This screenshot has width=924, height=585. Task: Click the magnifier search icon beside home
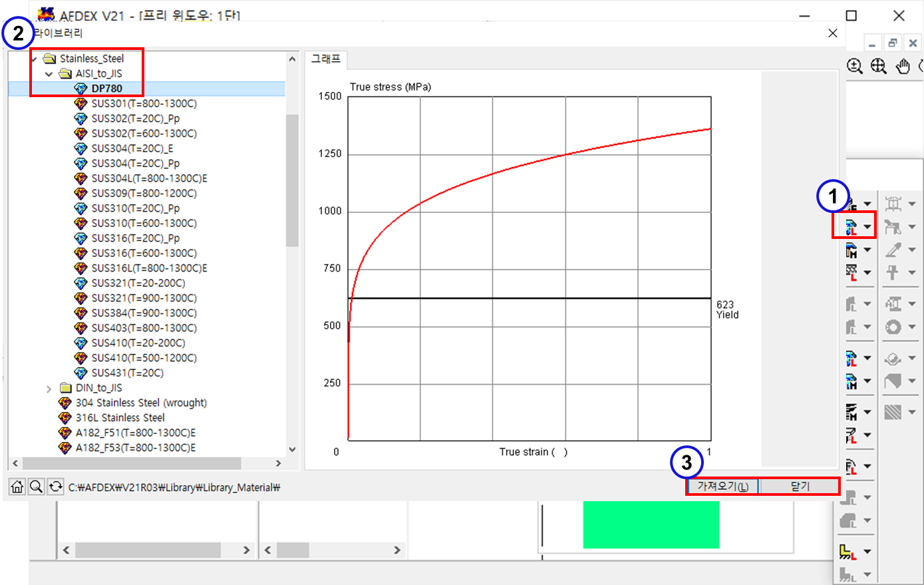[x=36, y=487]
